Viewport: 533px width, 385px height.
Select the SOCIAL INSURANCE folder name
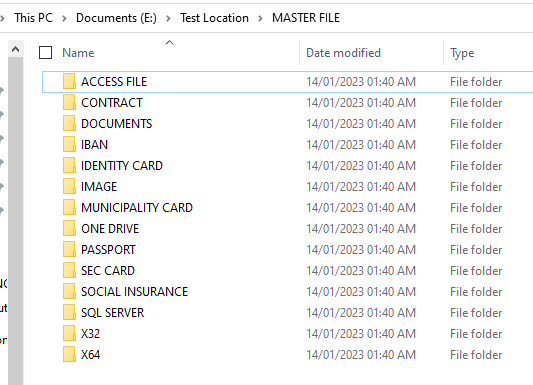[134, 292]
